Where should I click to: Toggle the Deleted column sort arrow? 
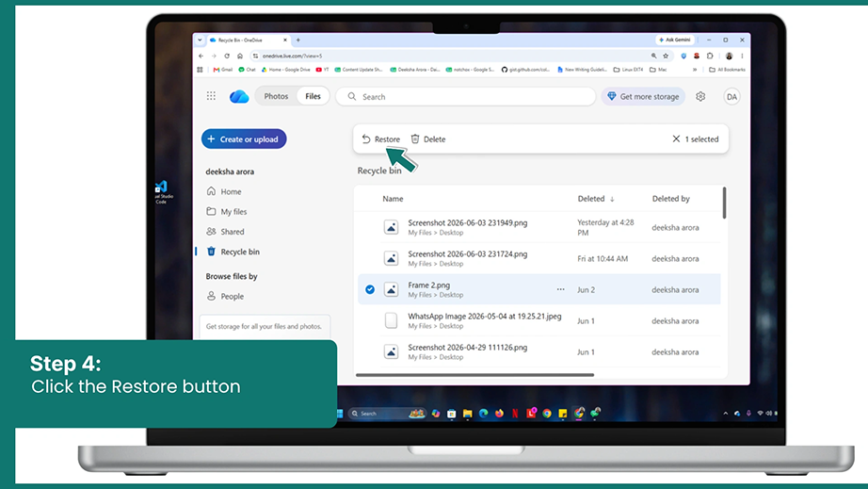(612, 200)
